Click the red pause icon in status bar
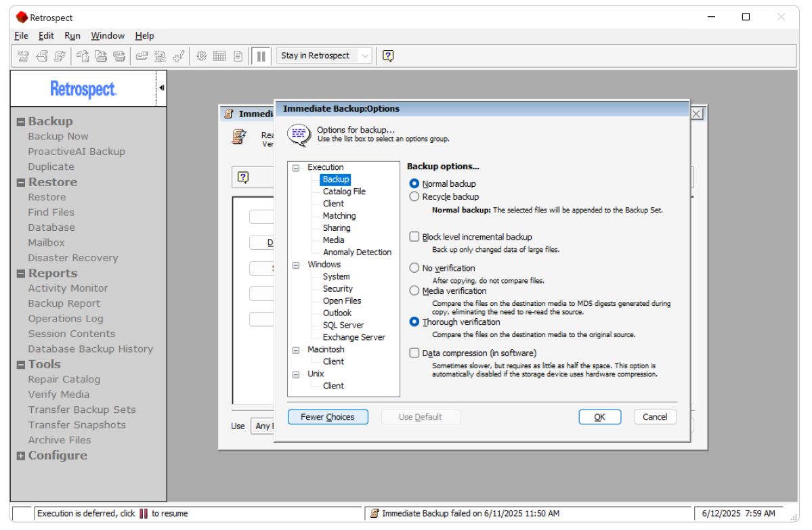 click(144, 514)
